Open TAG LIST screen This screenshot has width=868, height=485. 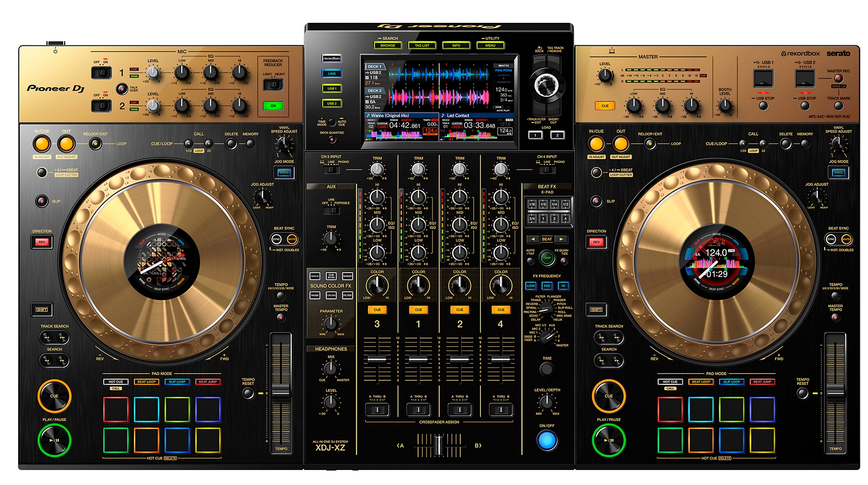click(x=422, y=45)
